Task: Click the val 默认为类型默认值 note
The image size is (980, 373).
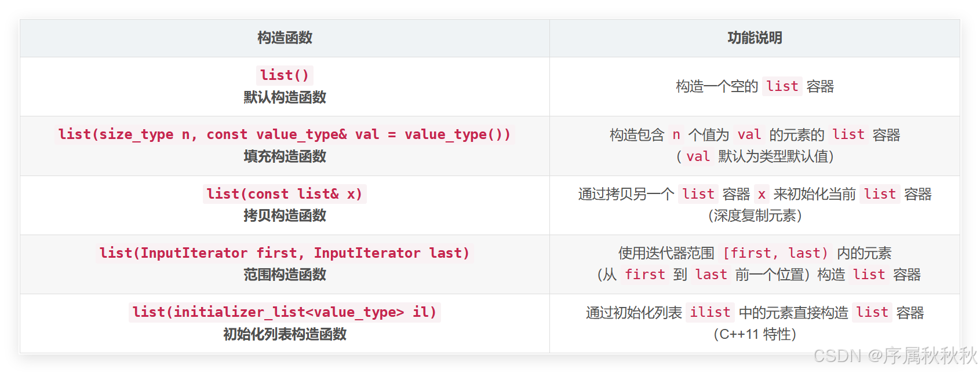Action: [x=755, y=156]
